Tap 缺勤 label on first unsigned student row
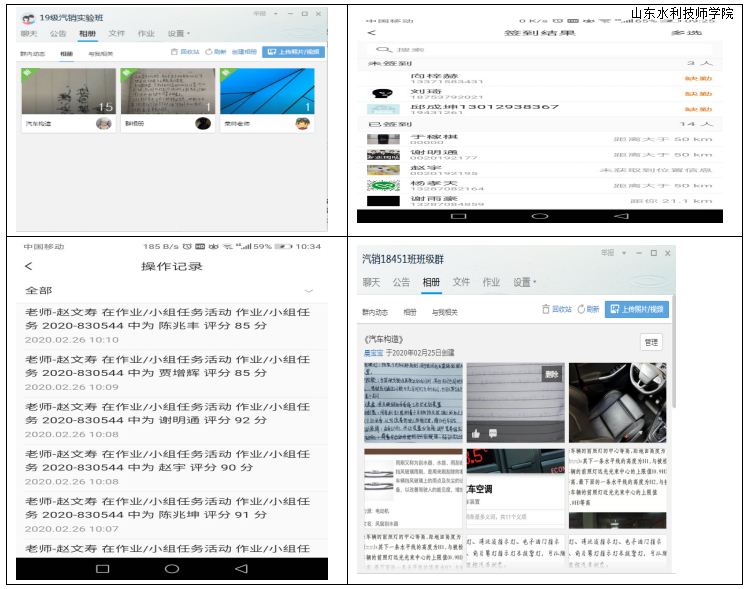This screenshot has height=589, width=748. coord(698,78)
